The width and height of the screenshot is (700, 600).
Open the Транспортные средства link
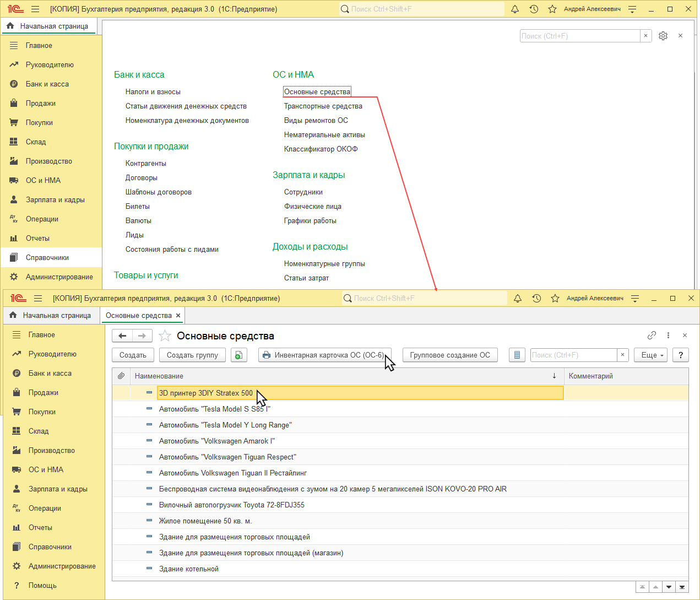(323, 106)
